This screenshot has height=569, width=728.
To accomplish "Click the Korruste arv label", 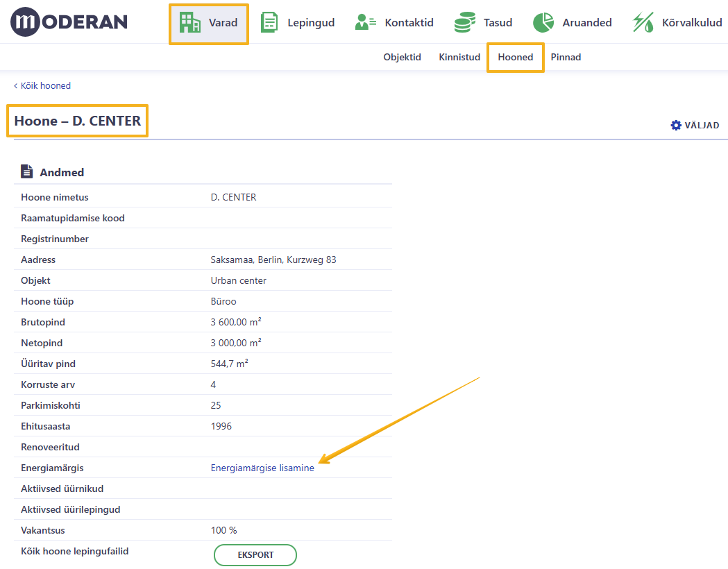I will point(48,384).
